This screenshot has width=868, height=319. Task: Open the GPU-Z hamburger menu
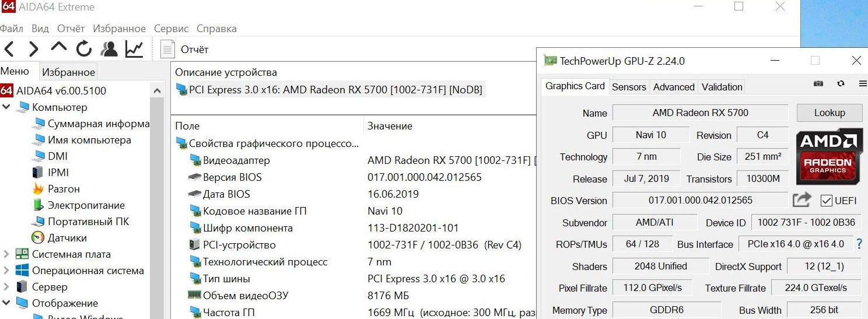point(863,84)
